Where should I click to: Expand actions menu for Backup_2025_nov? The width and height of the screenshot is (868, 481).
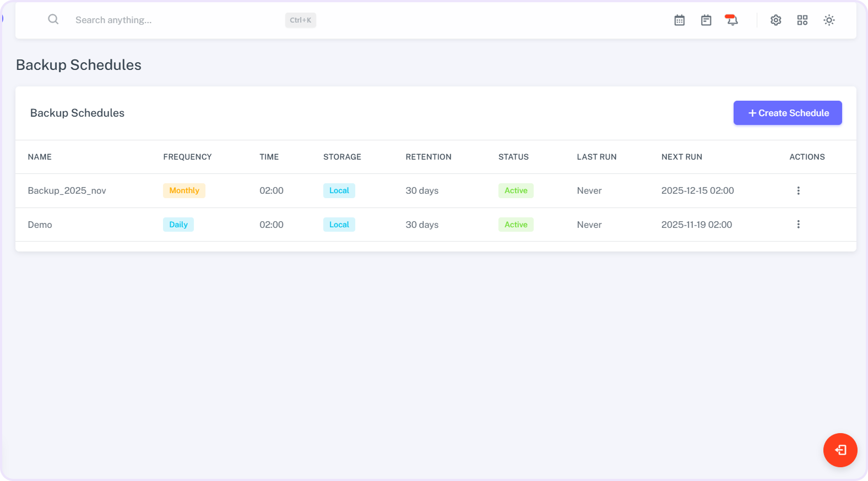798,190
